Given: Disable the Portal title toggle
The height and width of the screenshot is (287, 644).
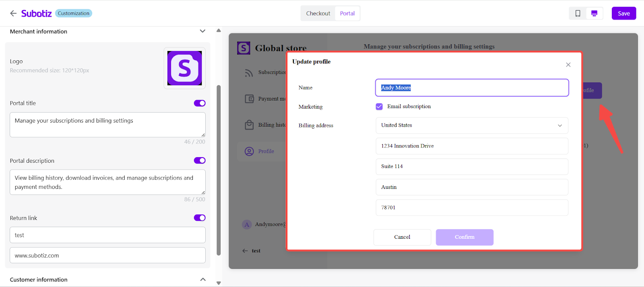Looking at the screenshot, I should pos(200,103).
